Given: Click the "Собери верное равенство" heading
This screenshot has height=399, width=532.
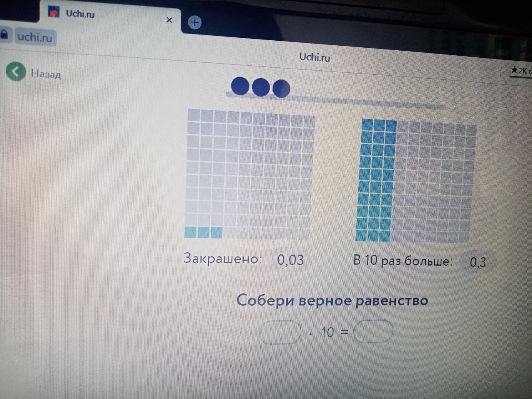Looking at the screenshot, I should (x=332, y=300).
